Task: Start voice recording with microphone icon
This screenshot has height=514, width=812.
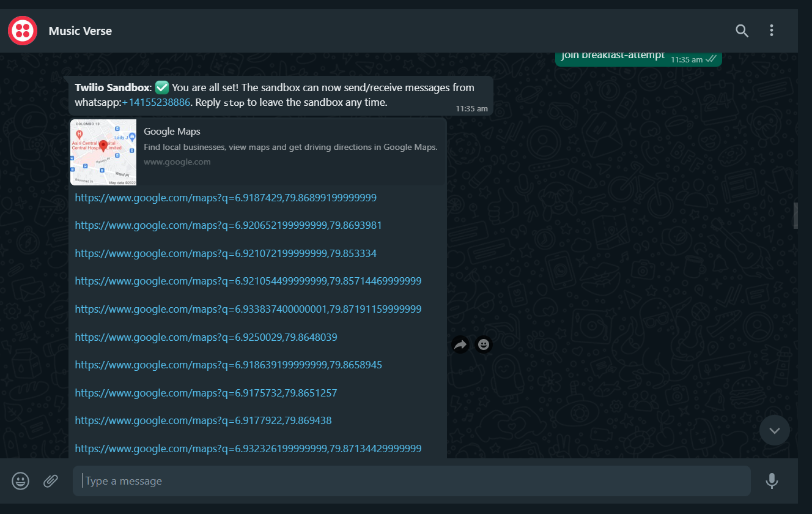Action: pos(772,481)
